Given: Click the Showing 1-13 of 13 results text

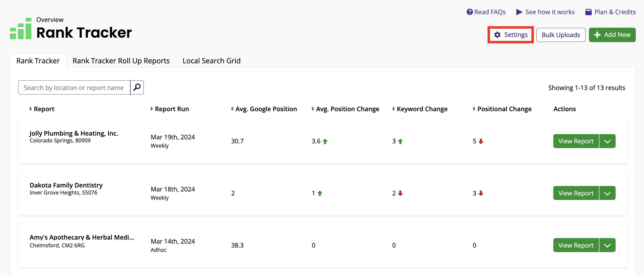Looking at the screenshot, I should (x=586, y=88).
